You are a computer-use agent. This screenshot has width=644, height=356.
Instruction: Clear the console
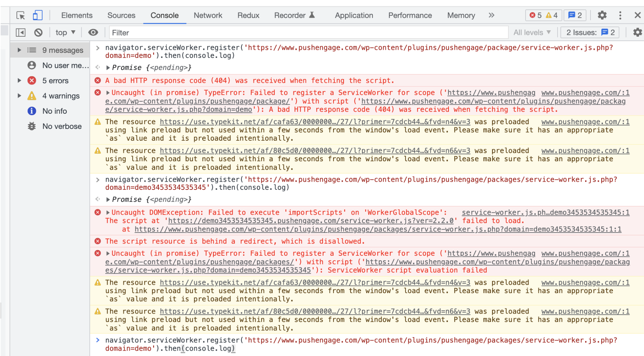click(38, 32)
